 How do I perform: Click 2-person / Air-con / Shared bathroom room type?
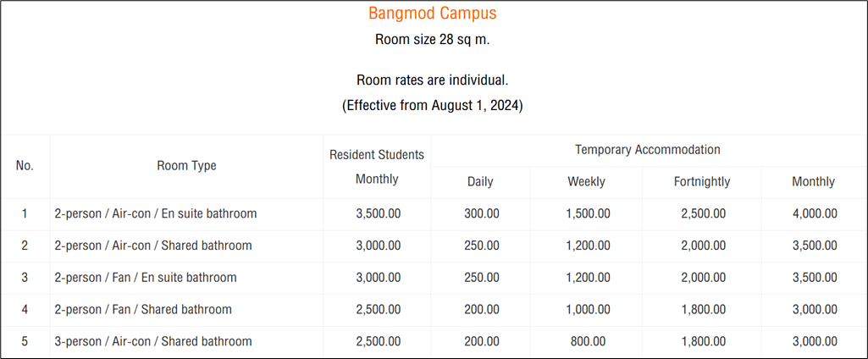152,246
